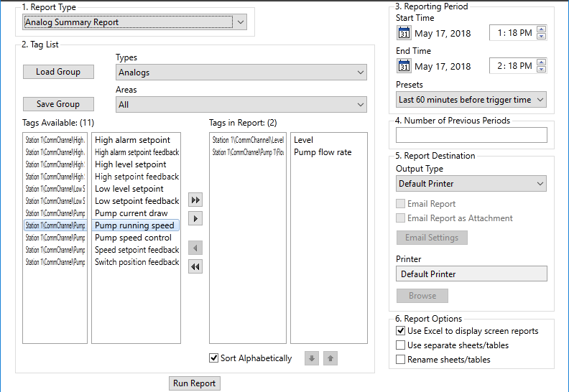This screenshot has height=392, width=569.
Task: Open the End Time calendar icon
Action: pos(404,66)
